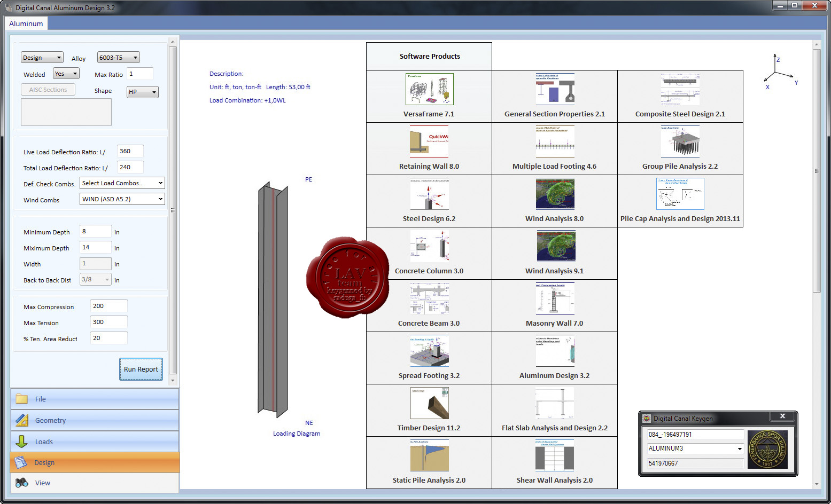Select the Timber Design 11.2 icon

(x=429, y=403)
